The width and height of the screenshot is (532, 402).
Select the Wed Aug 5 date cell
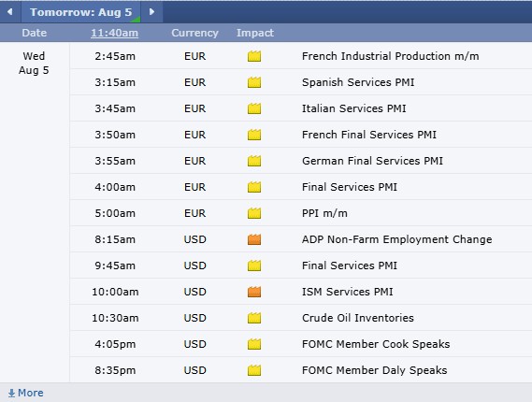point(34,63)
